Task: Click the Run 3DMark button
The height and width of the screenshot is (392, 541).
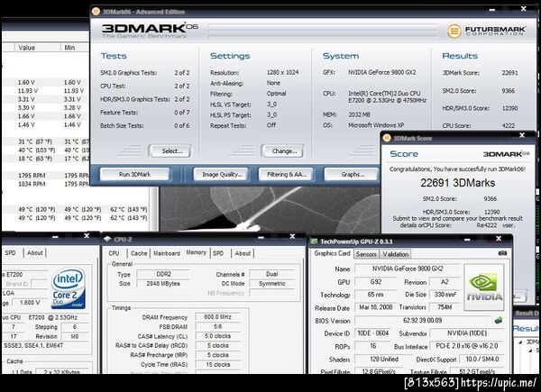Action: pos(134,175)
